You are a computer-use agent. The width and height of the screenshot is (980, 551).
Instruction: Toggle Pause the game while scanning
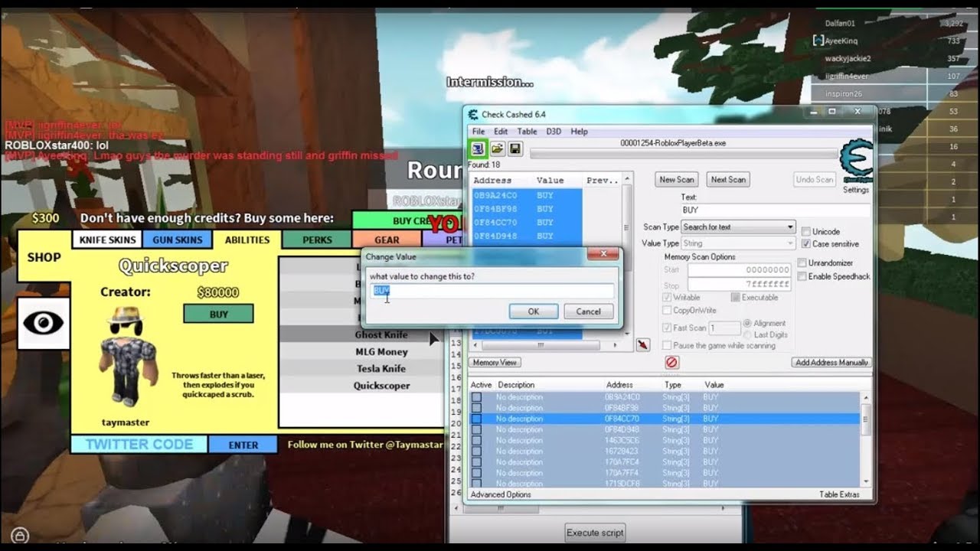667,346
